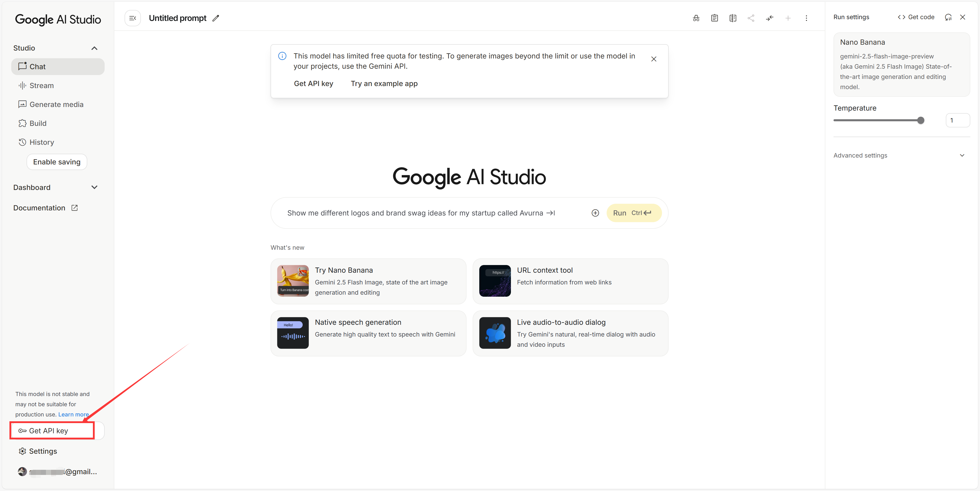Viewport: 980px width, 491px height.
Task: Collapse the left navigation sidebar icon
Action: [x=132, y=18]
